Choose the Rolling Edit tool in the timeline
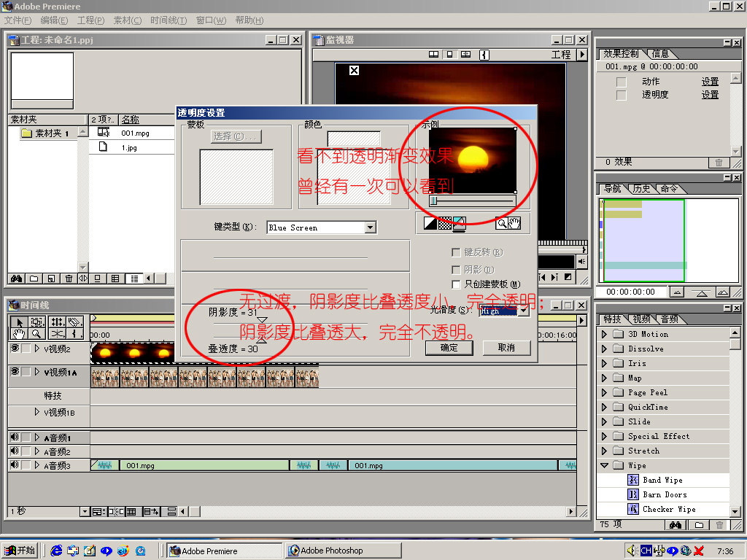747x560 pixels. point(58,322)
